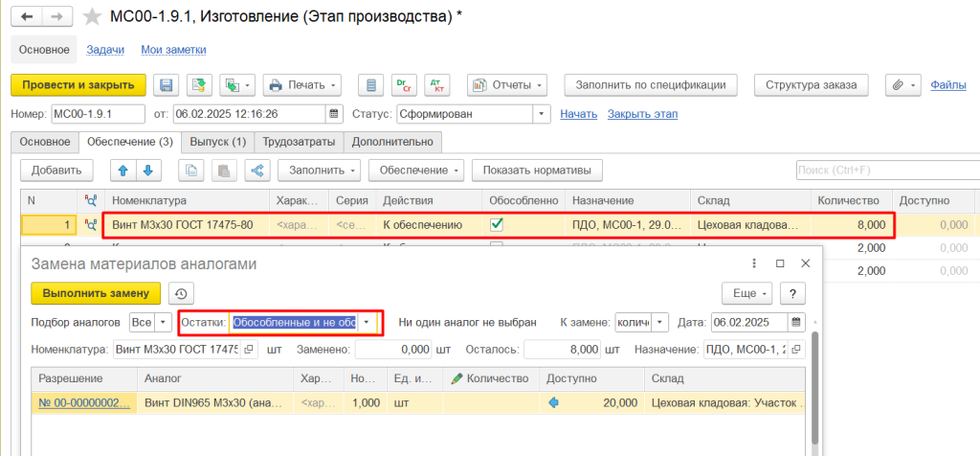Switch to the Трудозатраты tab
This screenshot has width=980, height=456.
pyautogui.click(x=300, y=142)
